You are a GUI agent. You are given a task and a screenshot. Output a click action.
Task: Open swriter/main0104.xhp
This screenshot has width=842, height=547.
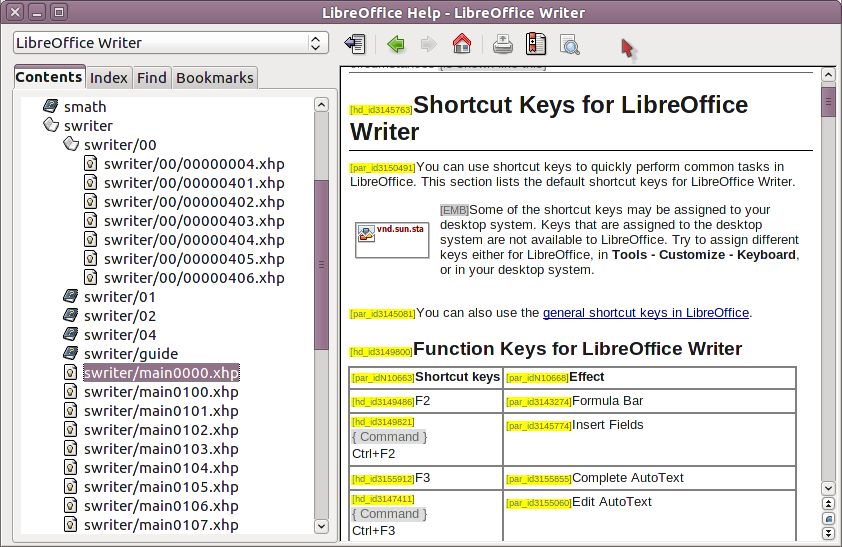[x=161, y=468]
